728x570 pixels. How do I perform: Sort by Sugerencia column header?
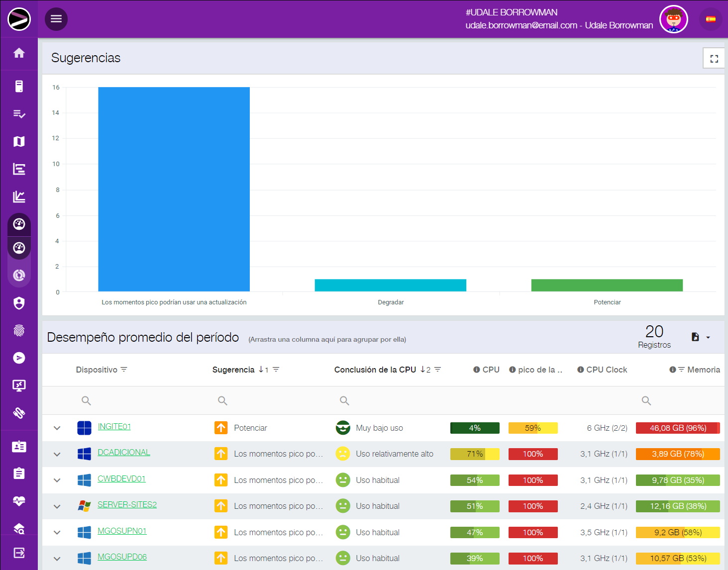pyautogui.click(x=233, y=370)
